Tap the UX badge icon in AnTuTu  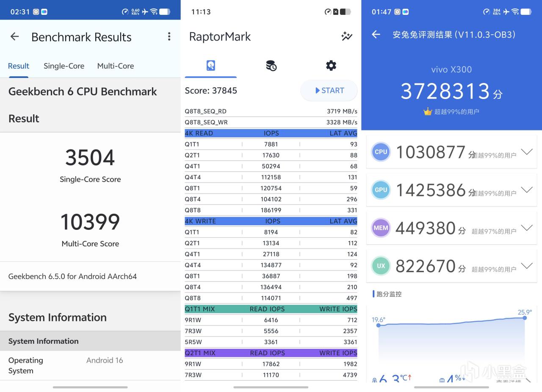[381, 266]
